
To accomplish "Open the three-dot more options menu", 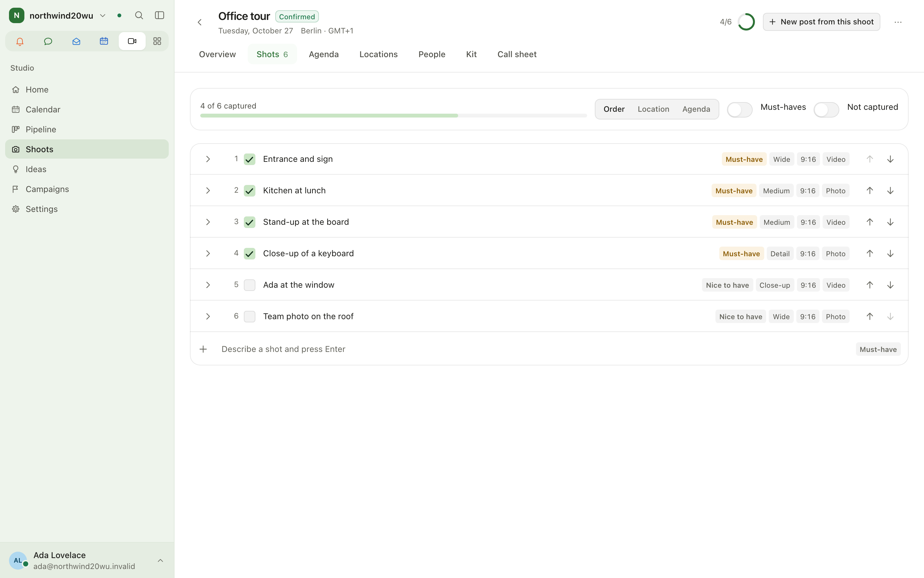I will (898, 22).
